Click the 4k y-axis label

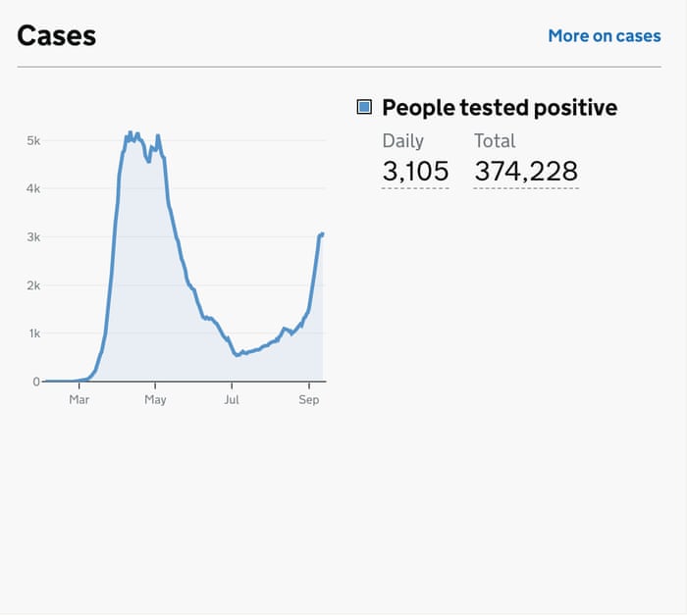tap(33, 188)
